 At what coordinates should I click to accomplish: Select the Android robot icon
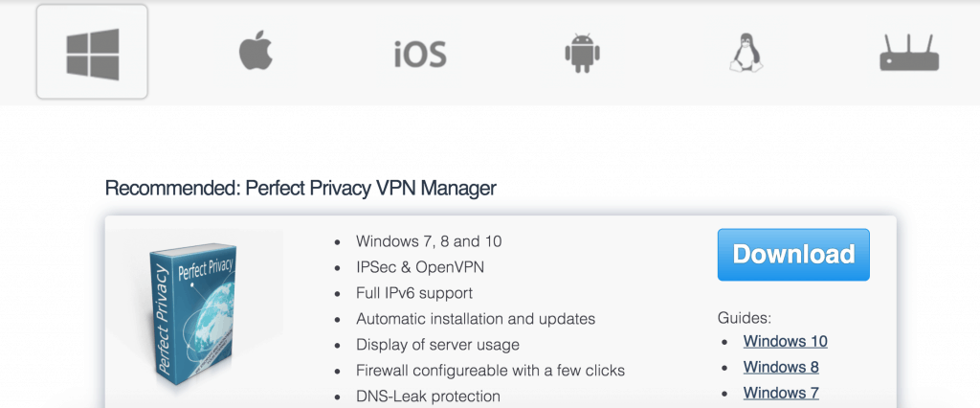pos(582,54)
